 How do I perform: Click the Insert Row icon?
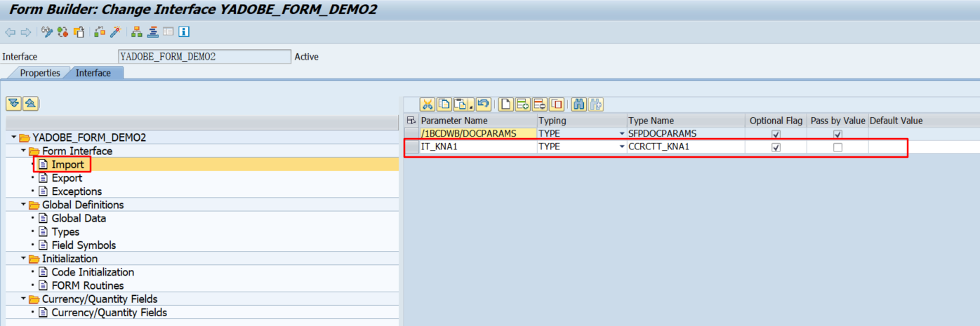tap(522, 104)
